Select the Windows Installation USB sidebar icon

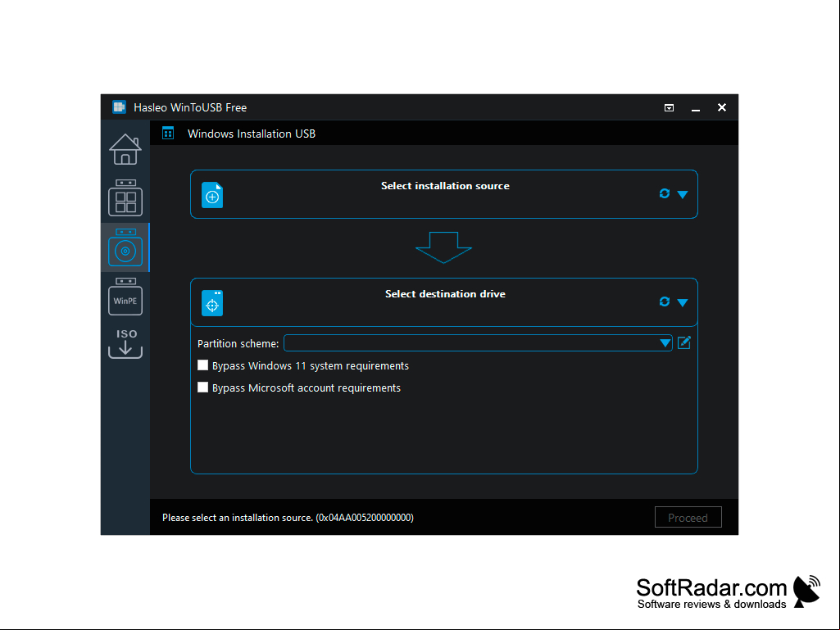click(x=125, y=247)
